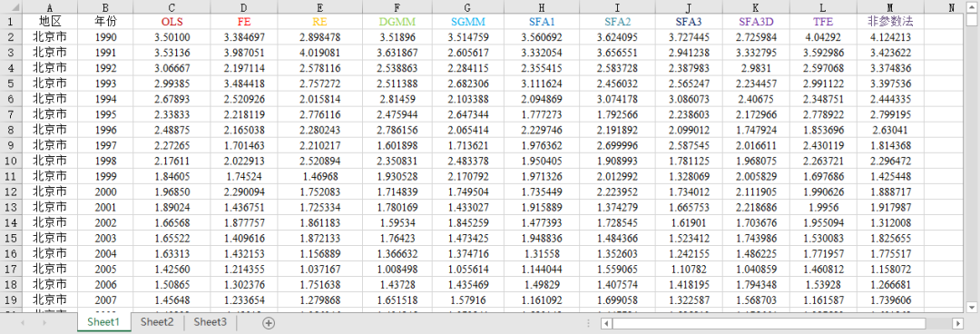Click the vertical scrollbar up arrow
This screenshot has width=980, height=334.
point(971,7)
